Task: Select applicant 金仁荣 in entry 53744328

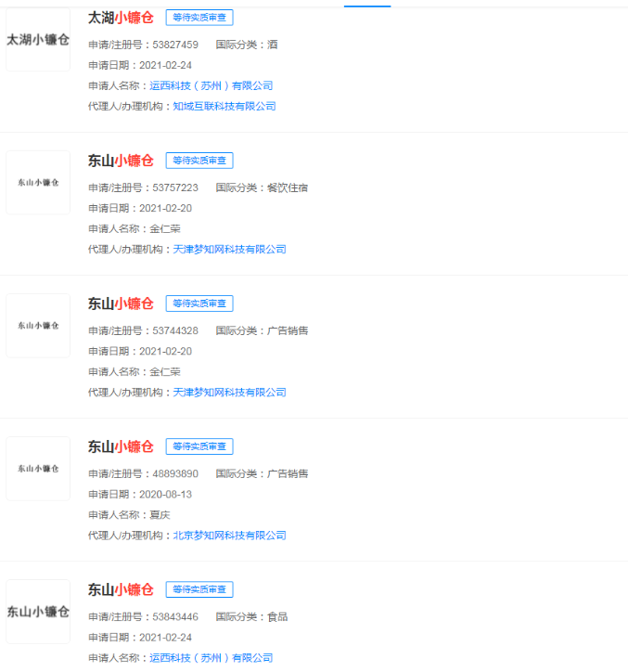Action: pyautogui.click(x=165, y=372)
